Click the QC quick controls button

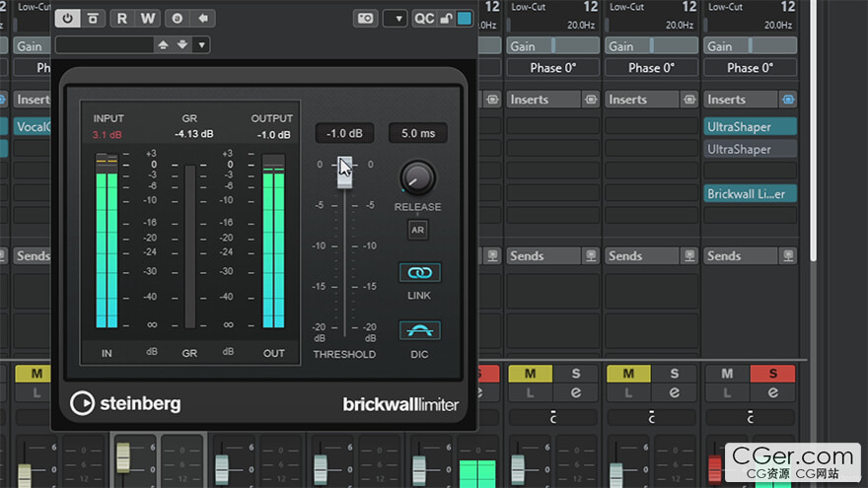click(424, 18)
